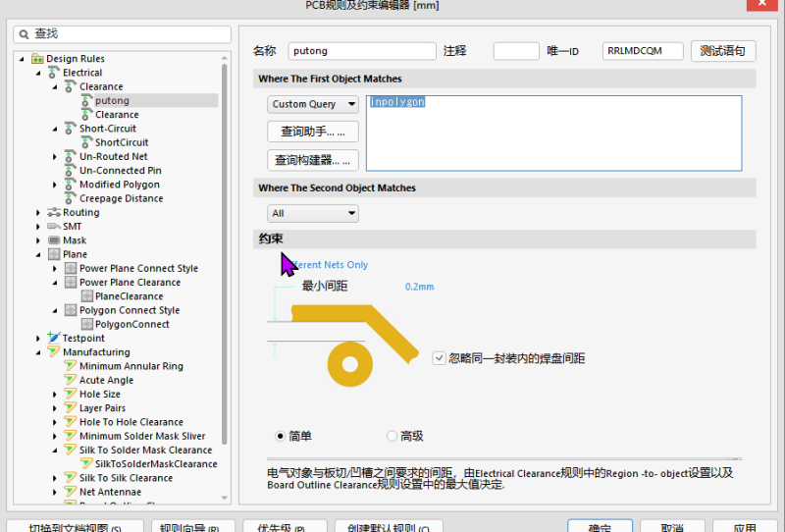The width and height of the screenshot is (785, 532).
Task: Expand the Routing tree node
Action: tap(39, 213)
